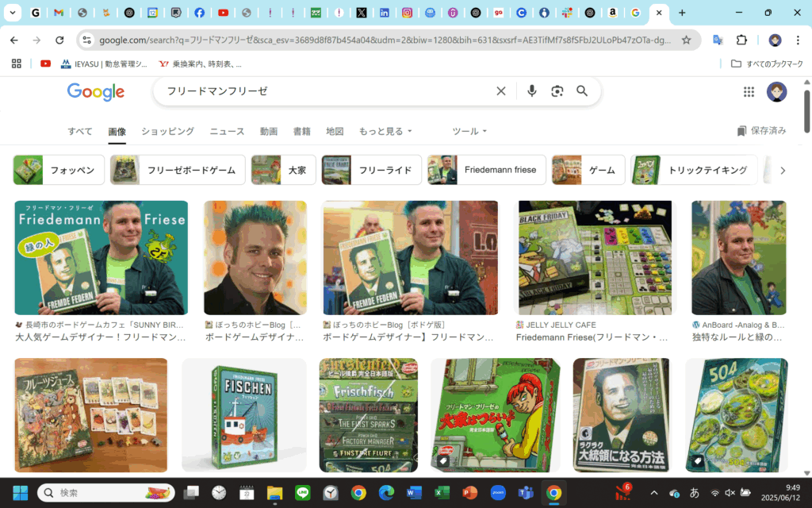Launch LINE from the taskbar

pyautogui.click(x=302, y=492)
